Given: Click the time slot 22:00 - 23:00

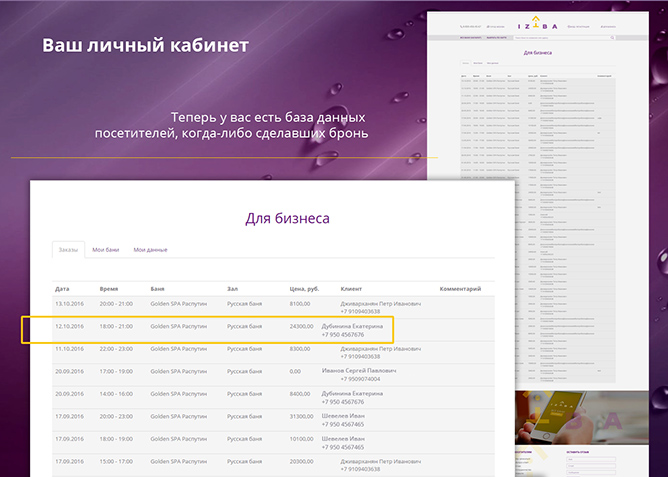Looking at the screenshot, I should tap(116, 349).
